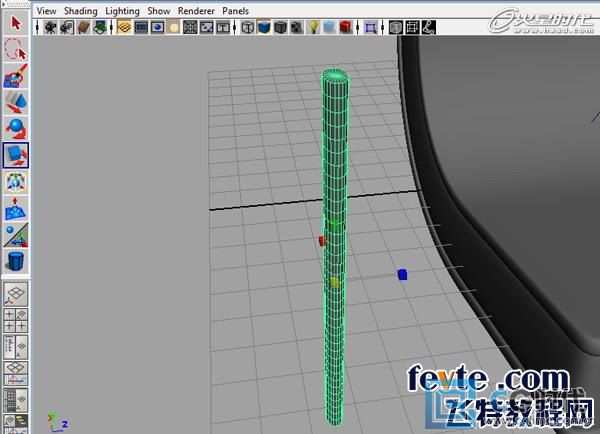600x434 pixels.
Task: Toggle Wireframe on Shaded
Action: point(280,28)
